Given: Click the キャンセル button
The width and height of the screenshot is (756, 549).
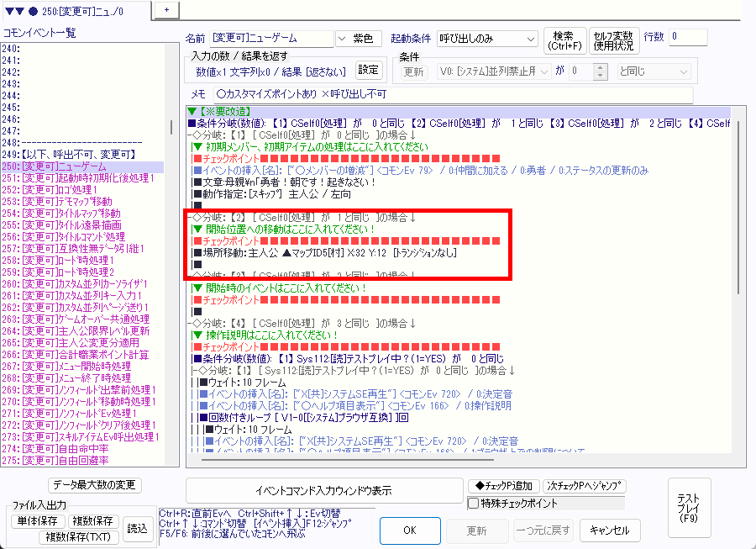Looking at the screenshot, I should click(x=610, y=531).
